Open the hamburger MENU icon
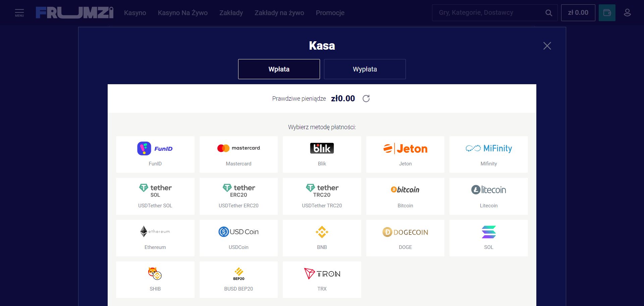This screenshot has height=306, width=644. (19, 13)
